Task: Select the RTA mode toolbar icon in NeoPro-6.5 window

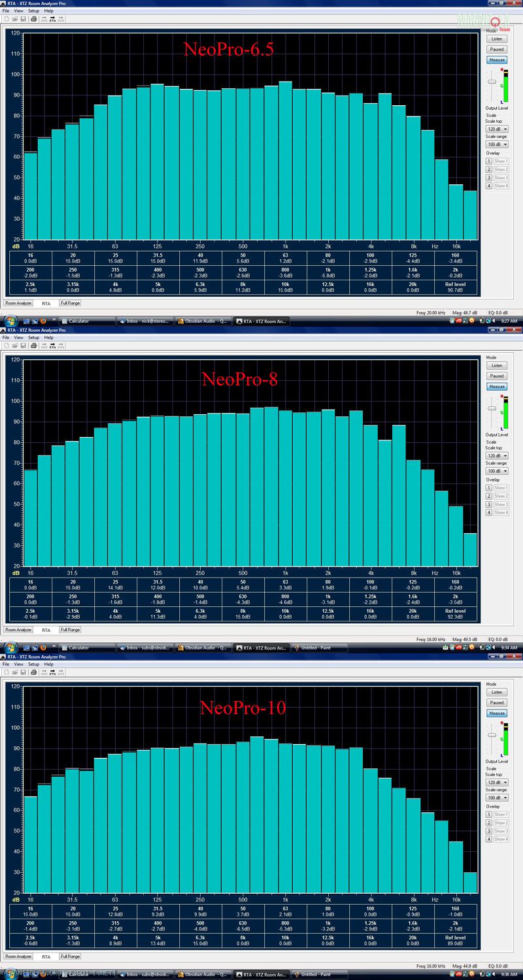Action: [x=52, y=19]
